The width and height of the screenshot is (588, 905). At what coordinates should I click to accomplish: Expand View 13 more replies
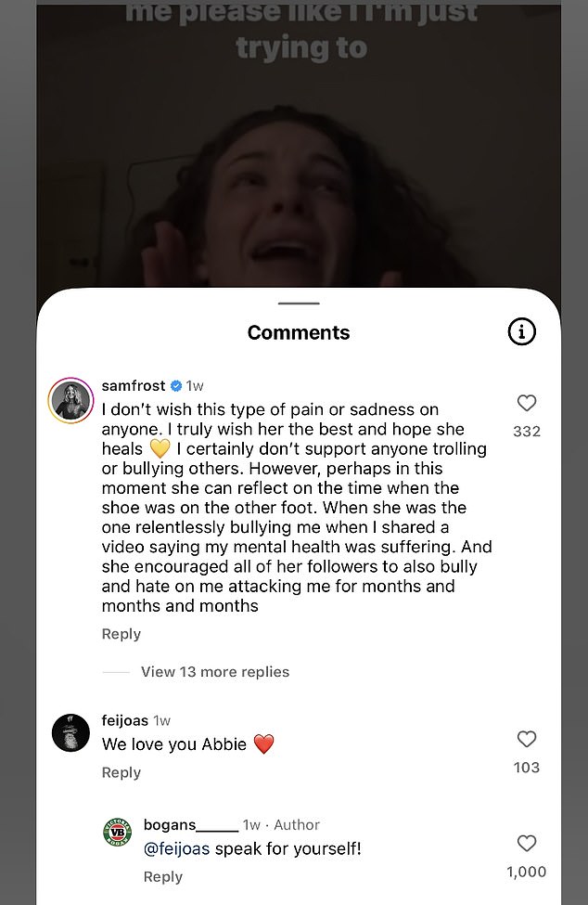coord(214,672)
